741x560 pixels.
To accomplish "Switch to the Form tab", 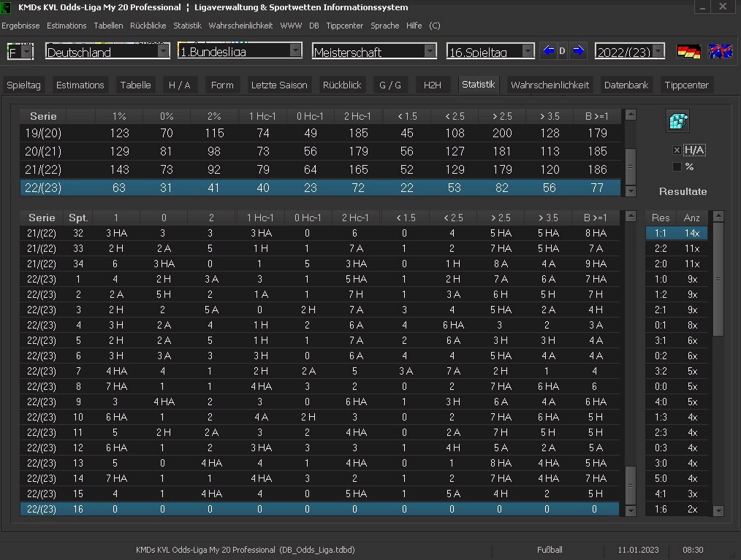I will tap(222, 85).
